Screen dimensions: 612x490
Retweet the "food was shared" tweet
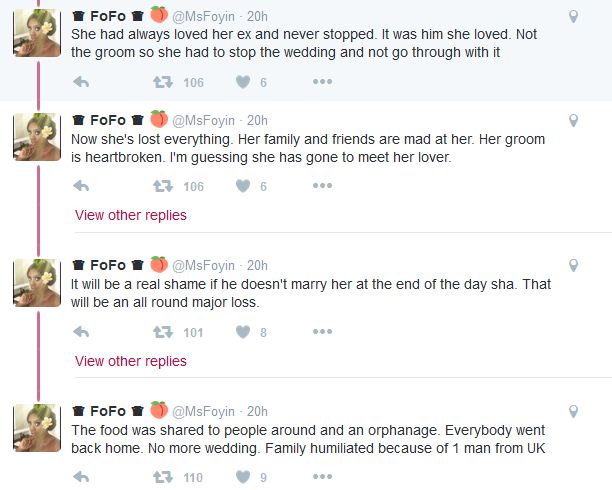pyautogui.click(x=161, y=478)
